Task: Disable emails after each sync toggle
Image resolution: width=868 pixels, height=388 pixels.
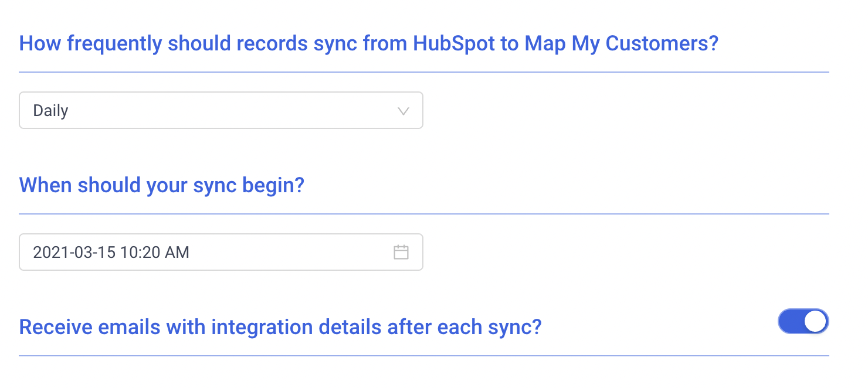Action: [x=803, y=321]
